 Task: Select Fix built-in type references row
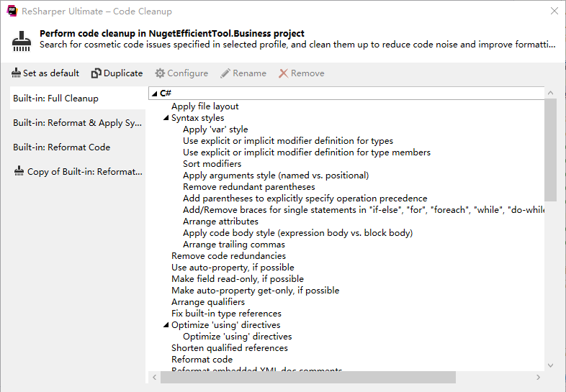(226, 314)
